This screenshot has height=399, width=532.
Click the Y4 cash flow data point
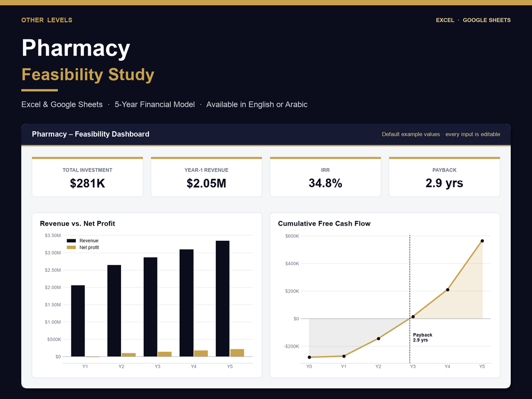point(448,290)
